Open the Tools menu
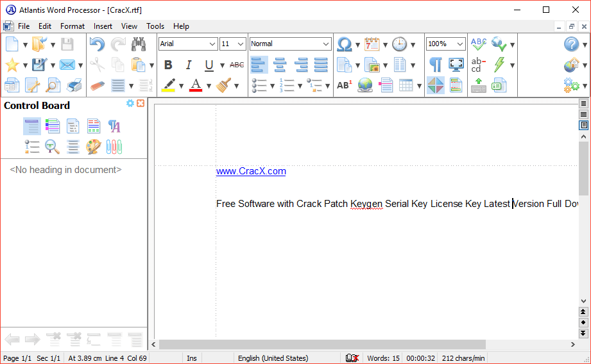Image resolution: width=591 pixels, height=364 pixels. click(155, 26)
